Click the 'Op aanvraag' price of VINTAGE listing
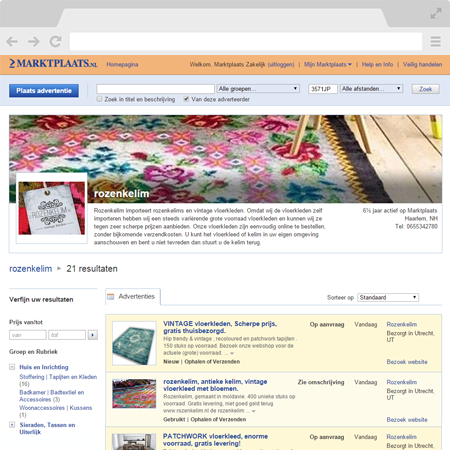Screen dimensions: 450x450 [x=327, y=324]
